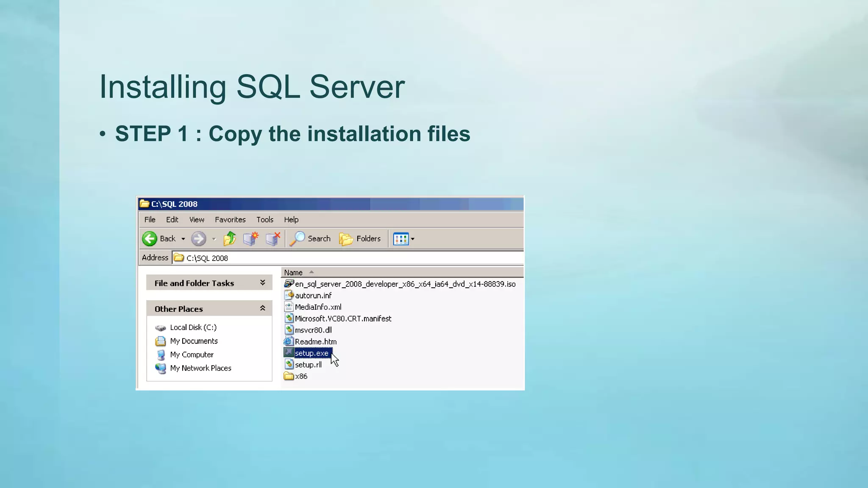Select the x86 folder name
Screen dimensions: 868x488
coord(301,376)
